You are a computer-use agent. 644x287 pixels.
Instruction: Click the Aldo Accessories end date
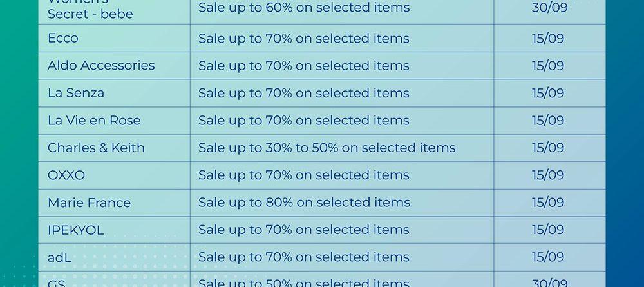point(548,65)
